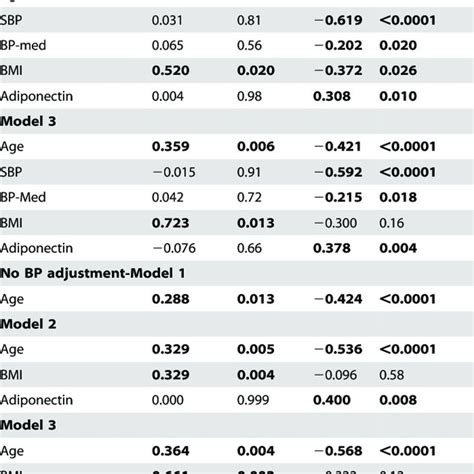Select the Age value -0.536
The width and height of the screenshot is (474, 474).
click(338, 349)
